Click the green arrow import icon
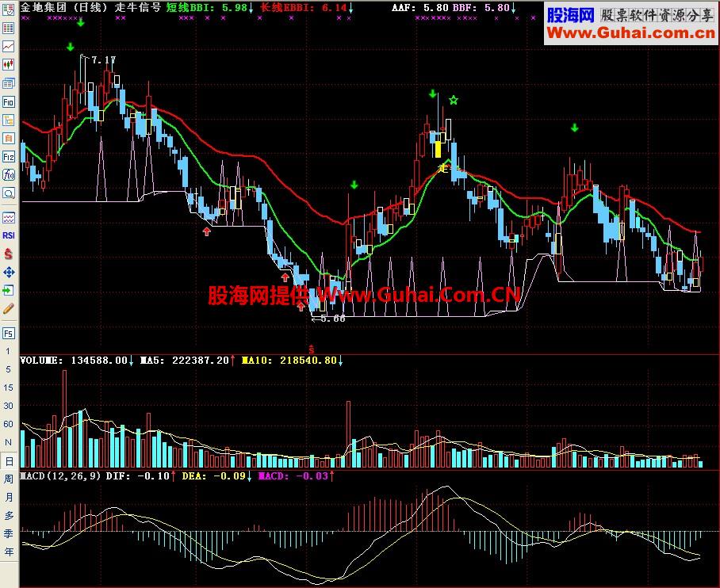This screenshot has height=588, width=720. 8,291
